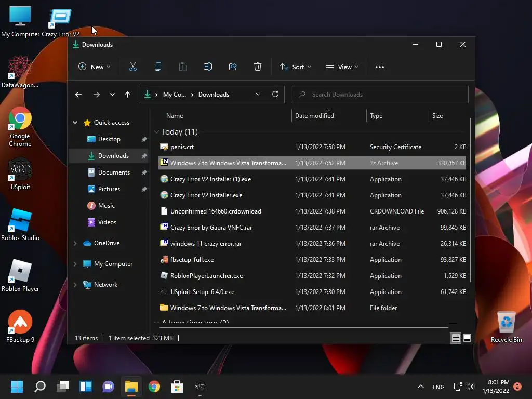Select the My Computer desktop icon
Image resolution: width=532 pixels, height=399 pixels.
(x=20, y=22)
